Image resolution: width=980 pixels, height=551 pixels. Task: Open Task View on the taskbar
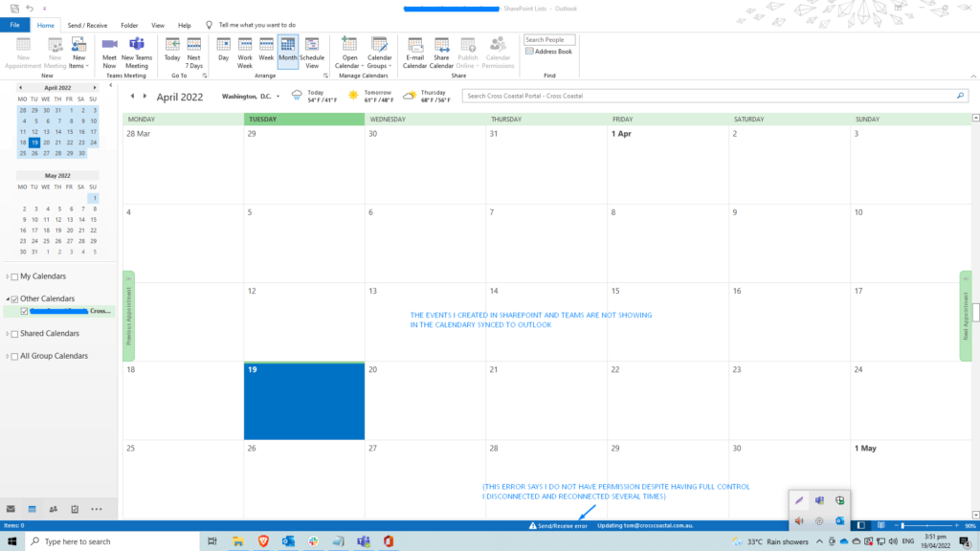212,541
